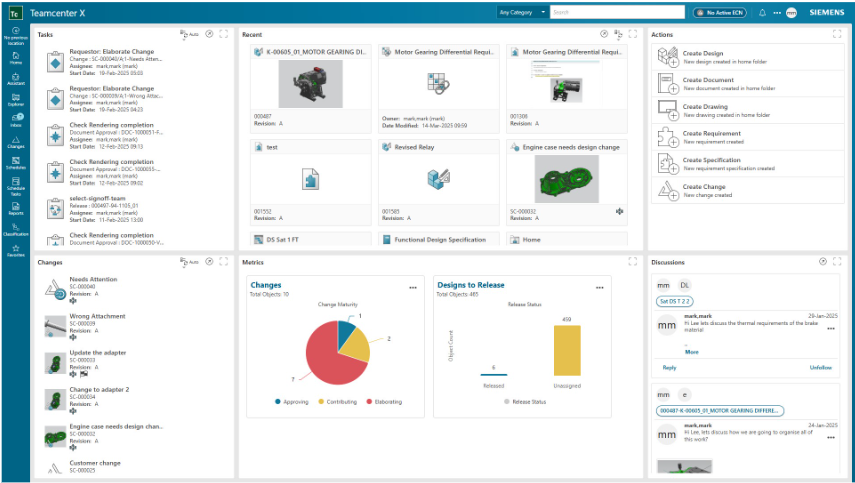Toggle Auto refresh in the Changes panel

click(x=189, y=262)
